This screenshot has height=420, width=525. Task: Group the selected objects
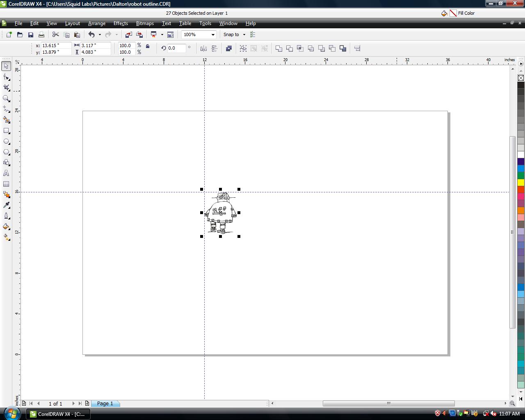(243, 48)
